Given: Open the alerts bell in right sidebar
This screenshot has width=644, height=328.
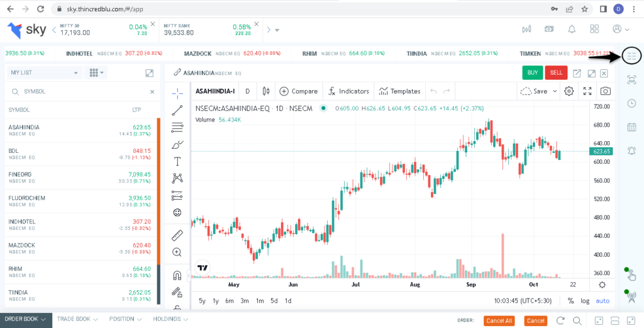Looking at the screenshot, I should click(631, 150).
